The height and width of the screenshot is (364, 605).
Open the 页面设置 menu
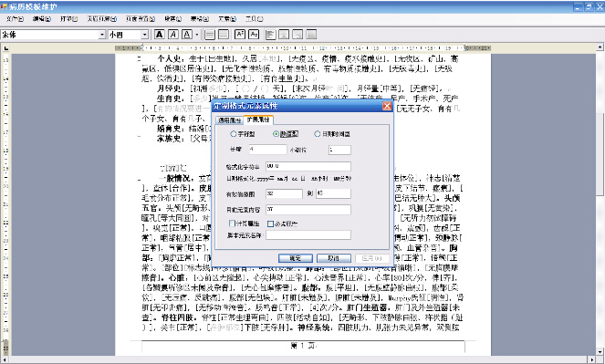tap(140, 19)
